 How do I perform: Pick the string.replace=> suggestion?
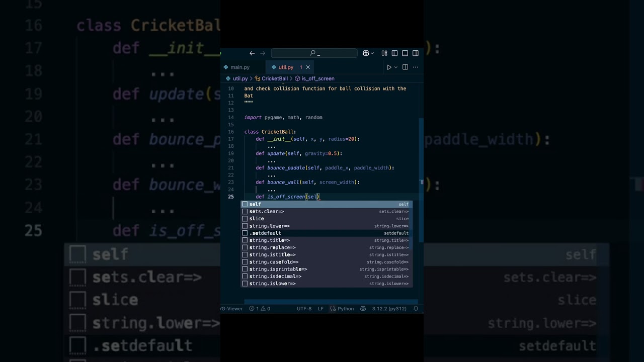click(327, 247)
